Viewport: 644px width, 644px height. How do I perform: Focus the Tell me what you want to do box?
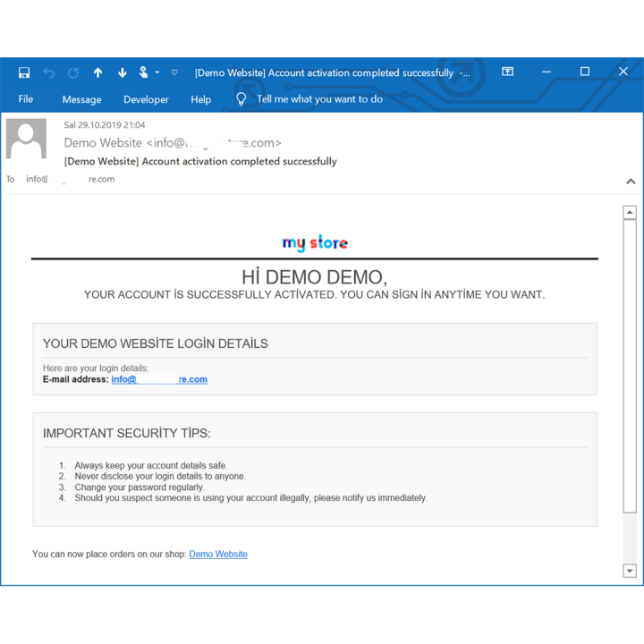pyautogui.click(x=319, y=99)
